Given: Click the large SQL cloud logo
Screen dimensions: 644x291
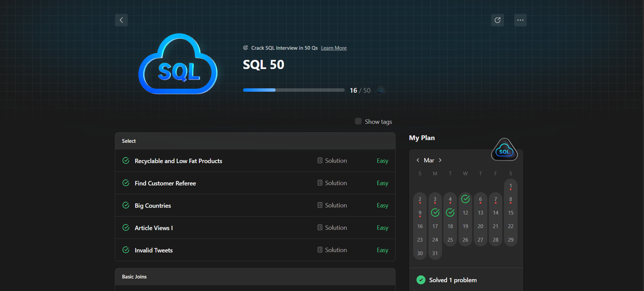Looking at the screenshot, I should pyautogui.click(x=178, y=64).
